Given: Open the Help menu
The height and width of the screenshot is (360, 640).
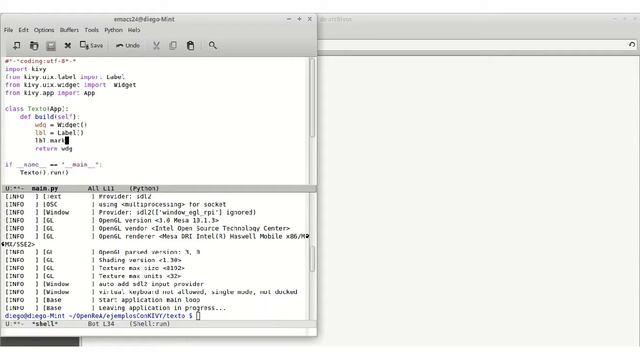Looking at the screenshot, I should [x=134, y=30].
